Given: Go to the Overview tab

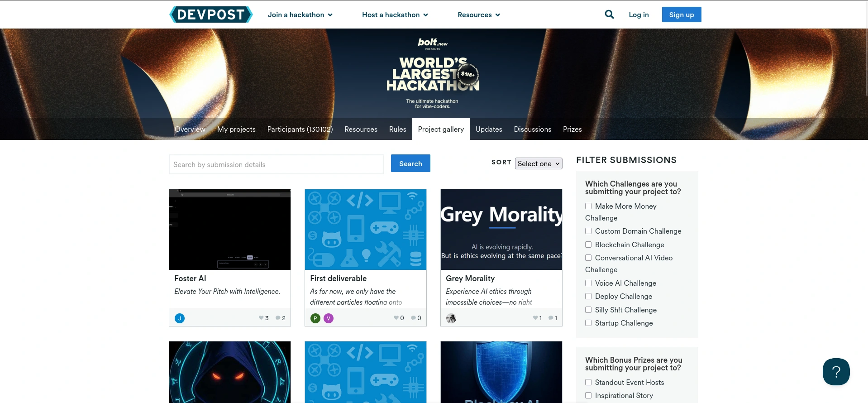Looking at the screenshot, I should (190, 129).
